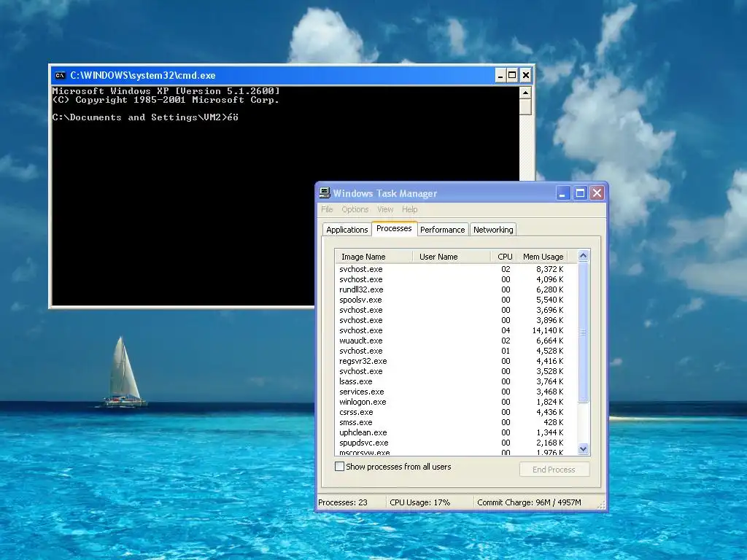Click the 4,096 K memory value
Image resolution: width=747 pixels, height=560 pixels.
pyautogui.click(x=550, y=279)
